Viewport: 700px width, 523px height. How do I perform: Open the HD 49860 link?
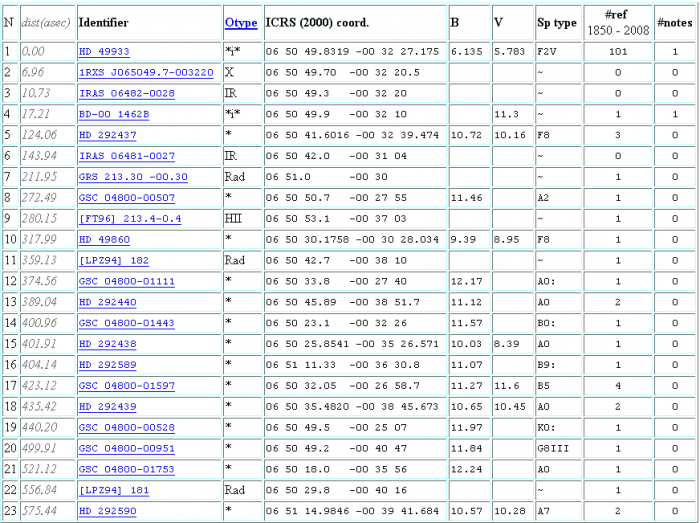click(104, 240)
